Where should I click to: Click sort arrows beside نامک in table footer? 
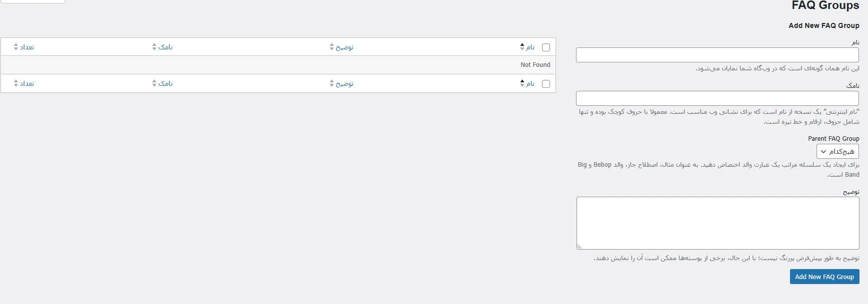click(x=154, y=83)
